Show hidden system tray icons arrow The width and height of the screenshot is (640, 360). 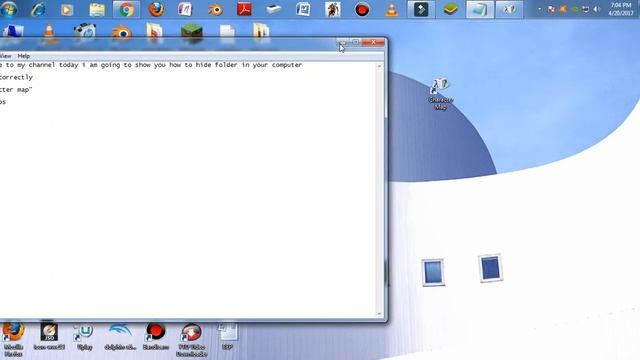[x=540, y=9]
